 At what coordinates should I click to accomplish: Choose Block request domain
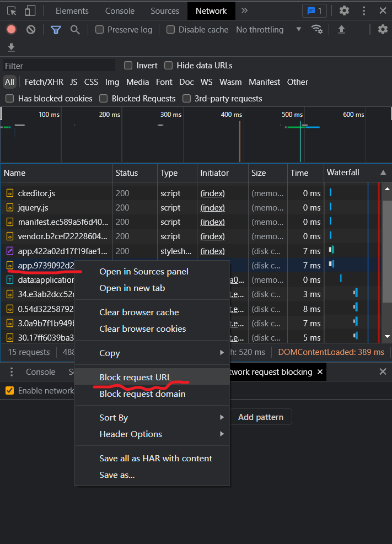tap(152, 394)
